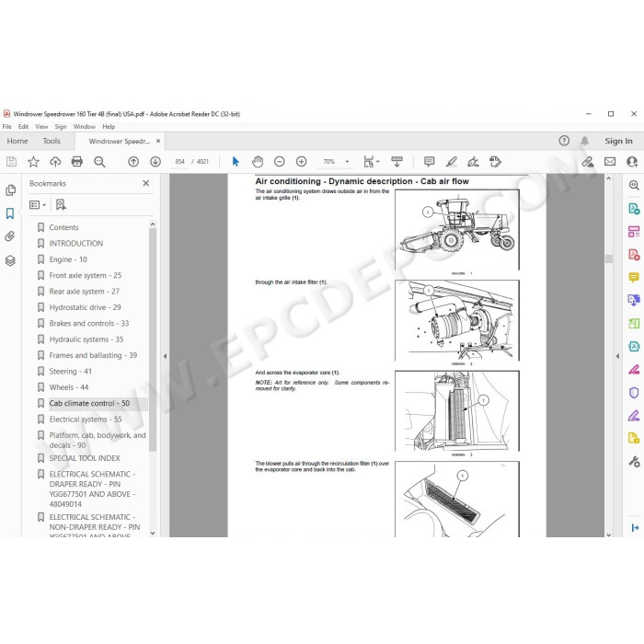This screenshot has height=644, width=644.
Task: Click the account profile icon
Action: [632, 162]
